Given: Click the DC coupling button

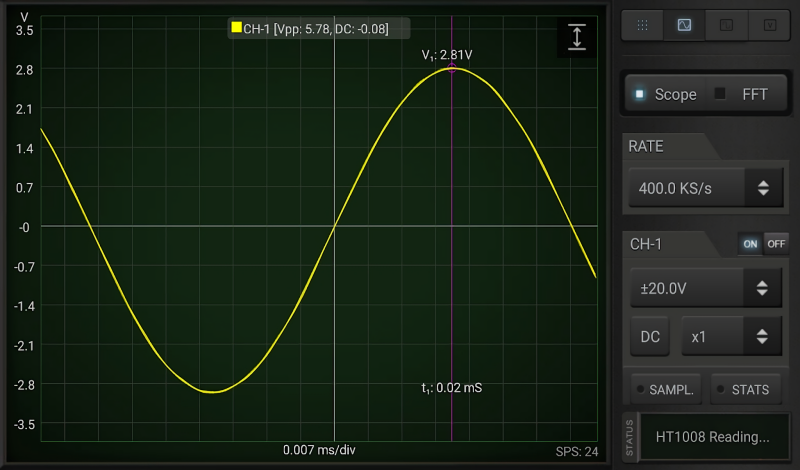Looking at the screenshot, I should click(x=650, y=337).
